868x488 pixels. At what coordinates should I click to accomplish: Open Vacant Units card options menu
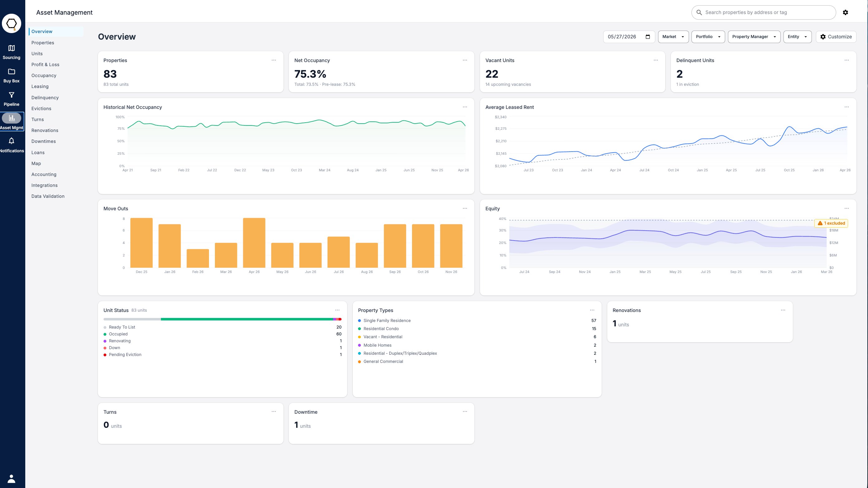[x=656, y=60]
